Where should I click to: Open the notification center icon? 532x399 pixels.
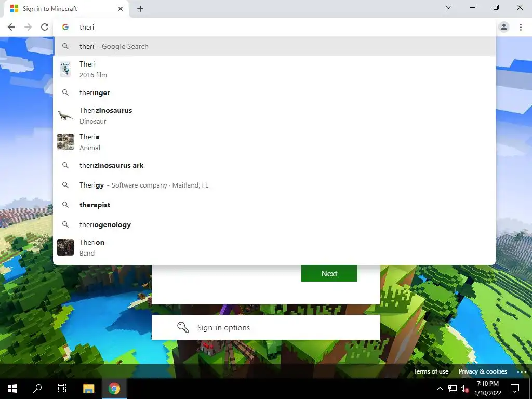click(x=515, y=389)
